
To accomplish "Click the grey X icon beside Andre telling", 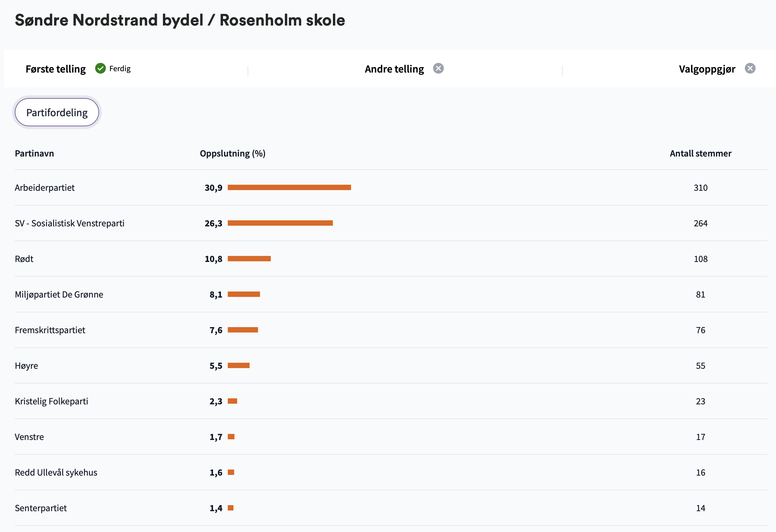I will 438,69.
